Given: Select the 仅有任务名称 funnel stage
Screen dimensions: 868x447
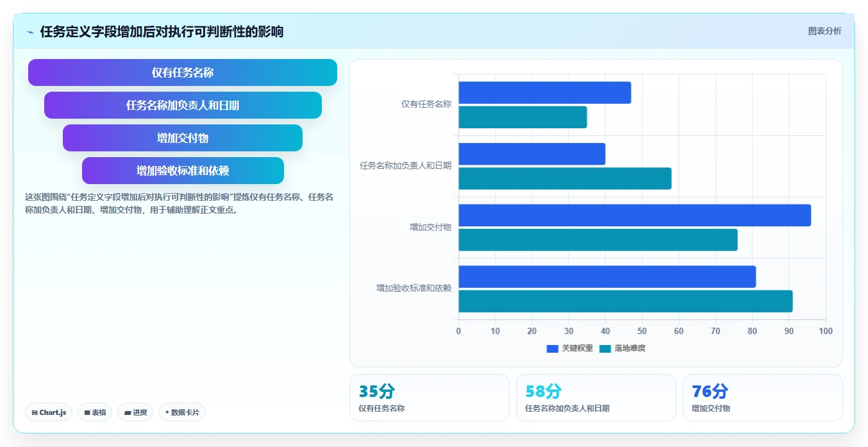Looking at the screenshot, I should tap(183, 72).
